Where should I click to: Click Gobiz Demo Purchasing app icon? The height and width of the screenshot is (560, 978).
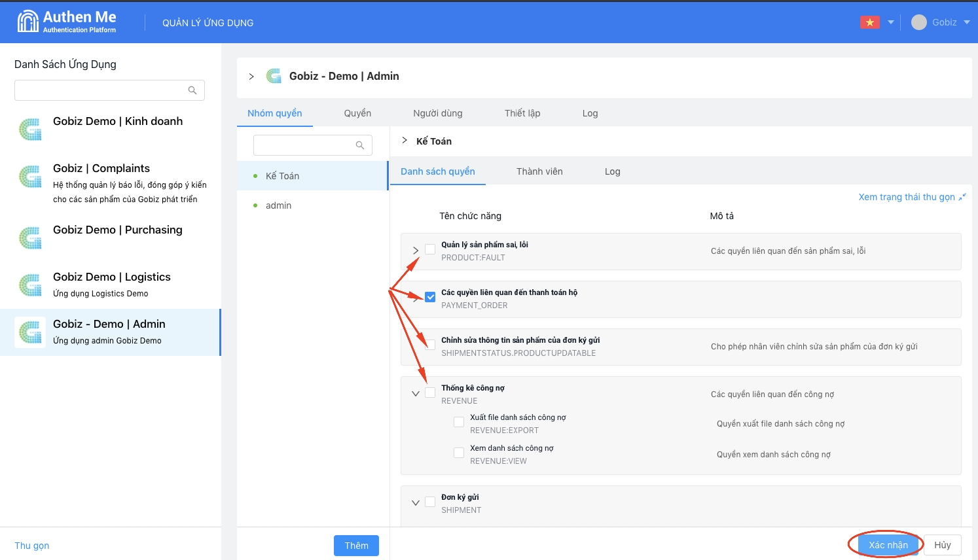click(x=30, y=238)
